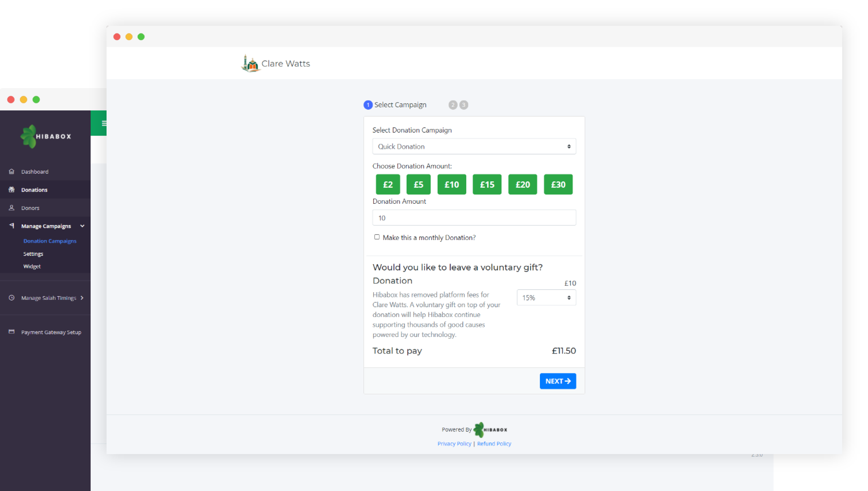Open the Select Donation Campaign dropdown
This screenshot has width=868, height=491.
(474, 146)
